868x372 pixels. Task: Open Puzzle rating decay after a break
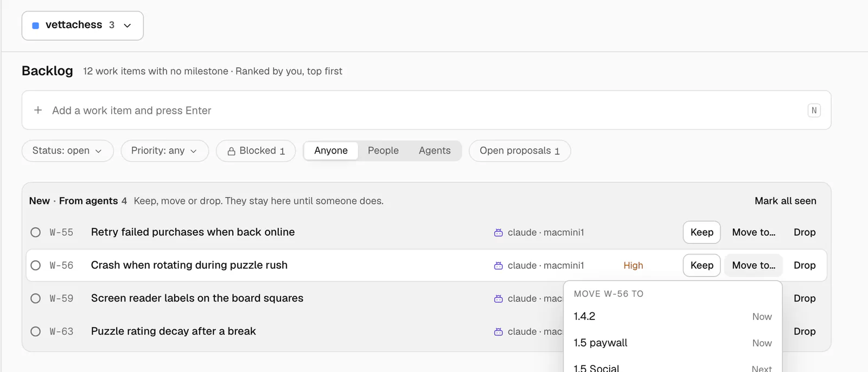point(174,331)
